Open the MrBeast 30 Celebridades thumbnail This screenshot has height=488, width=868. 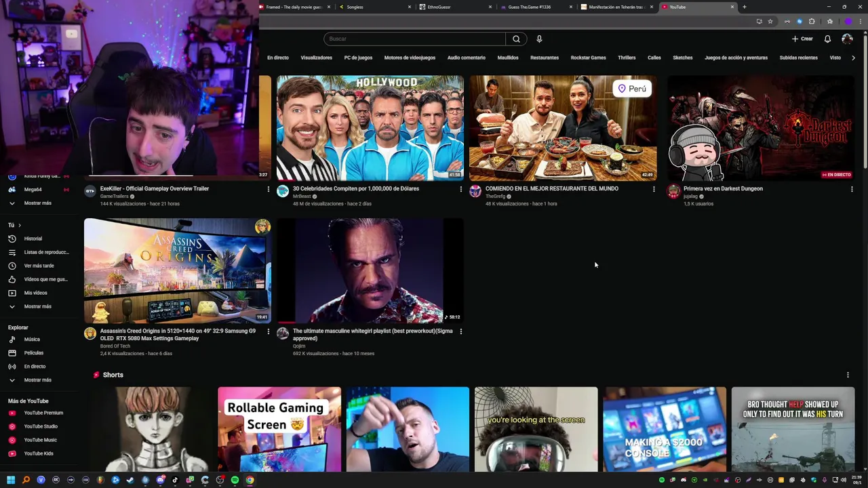[x=370, y=128]
